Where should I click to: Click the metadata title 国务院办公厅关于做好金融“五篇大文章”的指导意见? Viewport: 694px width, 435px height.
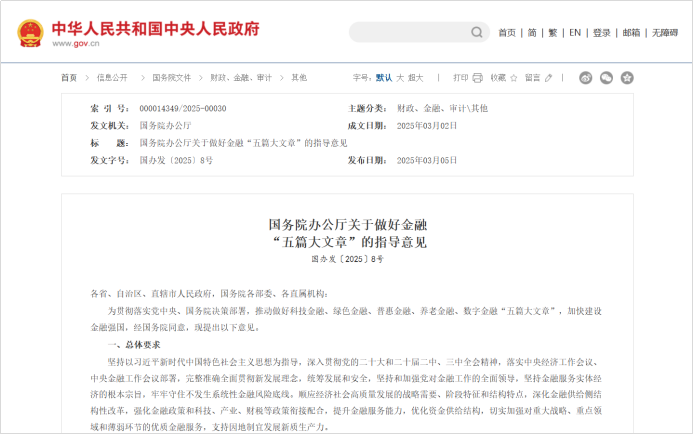[x=243, y=143]
